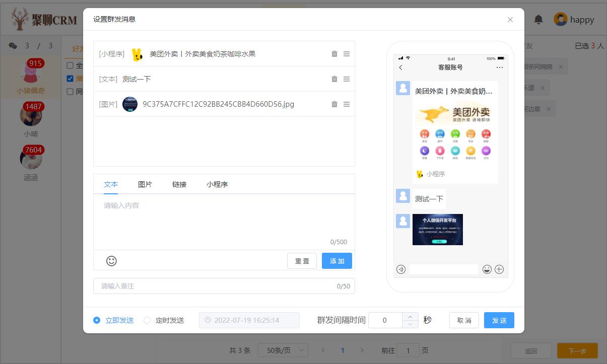Select the 定时发送 radio option
Viewport: 607px width, 364px height.
click(x=147, y=320)
